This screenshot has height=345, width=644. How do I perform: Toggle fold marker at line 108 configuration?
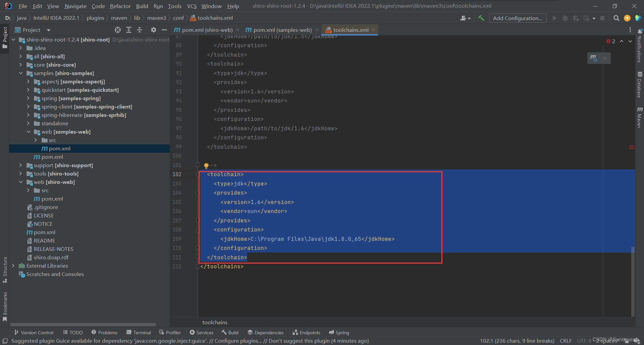click(x=198, y=230)
